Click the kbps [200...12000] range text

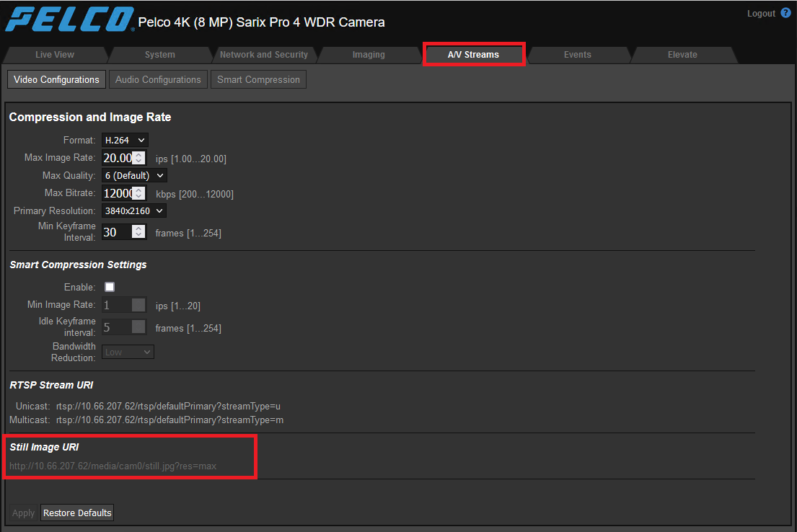coord(195,194)
